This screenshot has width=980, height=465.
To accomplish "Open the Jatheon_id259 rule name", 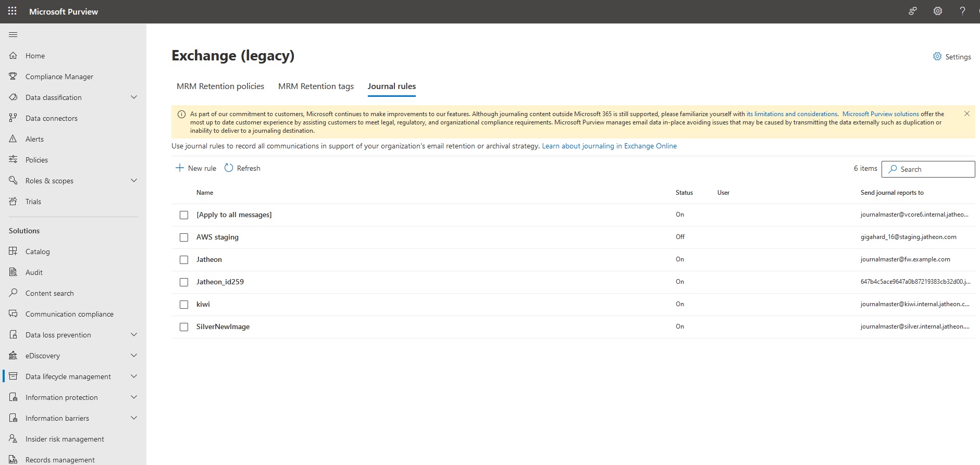I will tap(220, 282).
